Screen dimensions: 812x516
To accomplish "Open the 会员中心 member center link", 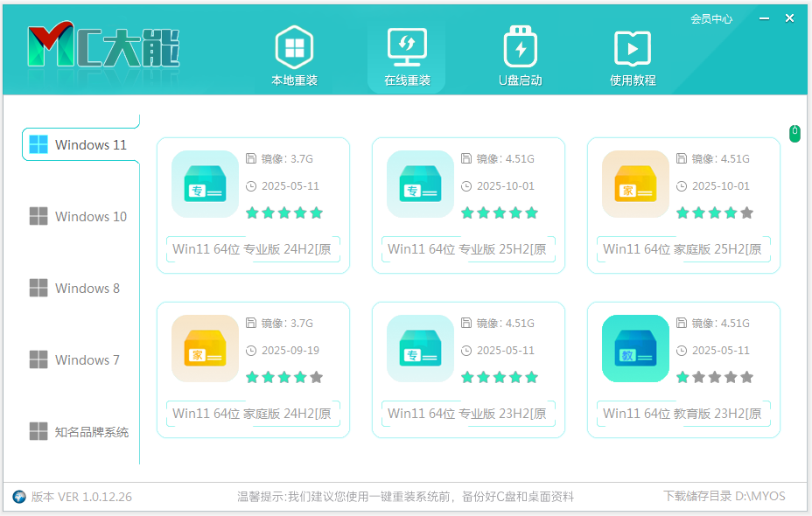I will coord(710,18).
